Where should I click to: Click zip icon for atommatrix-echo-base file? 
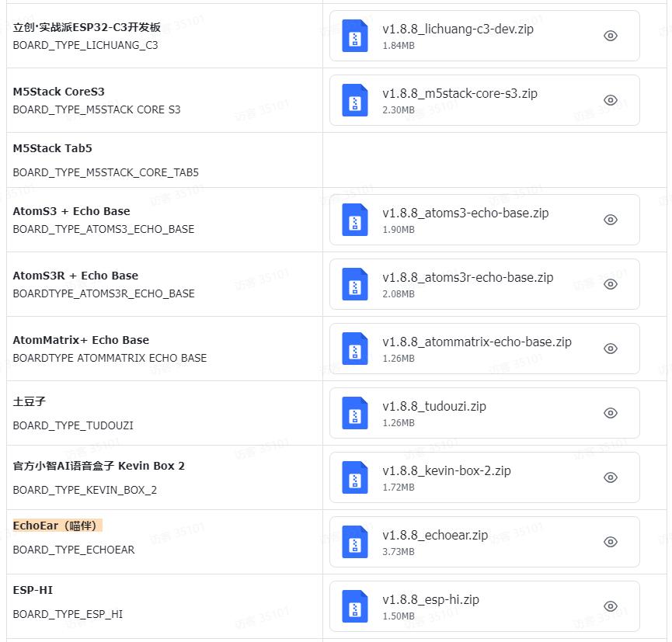355,349
